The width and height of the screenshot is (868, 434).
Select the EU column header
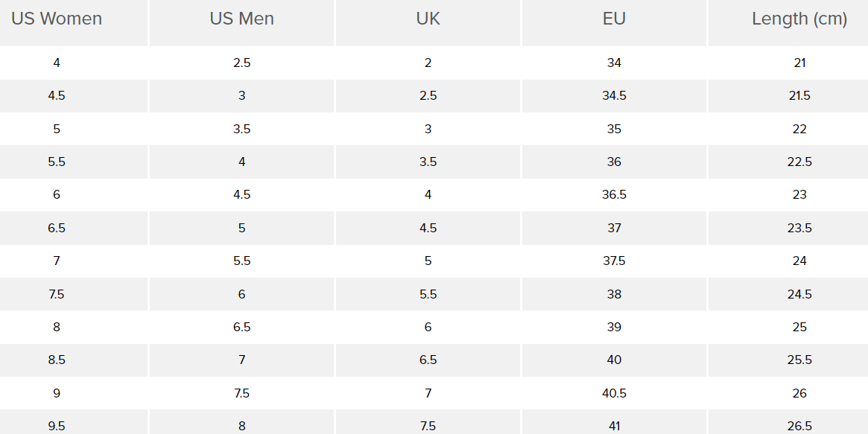pyautogui.click(x=614, y=19)
